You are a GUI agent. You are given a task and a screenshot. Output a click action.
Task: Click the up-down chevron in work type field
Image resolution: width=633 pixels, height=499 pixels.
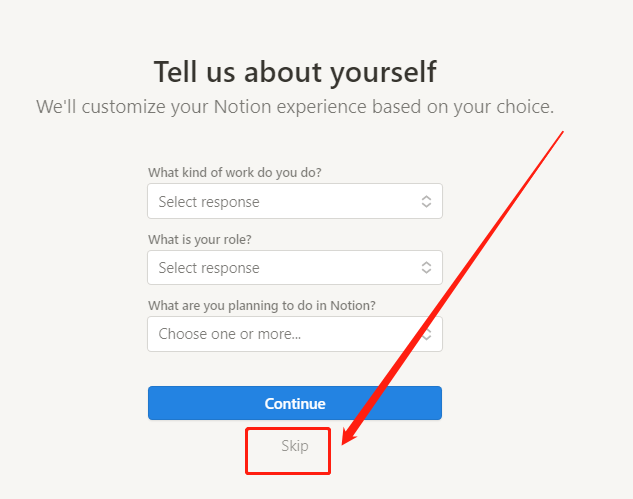[426, 202]
